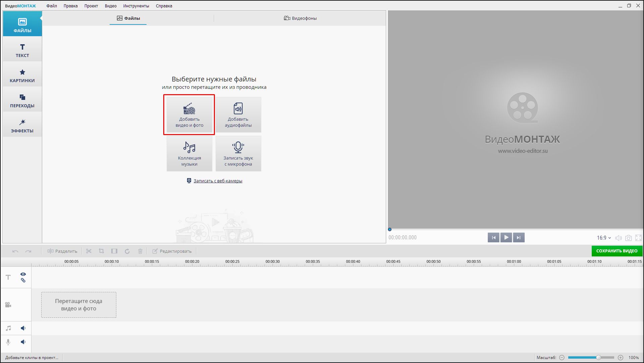Viewport: 644px width, 363px height.
Task: Expand preview to fullscreen
Action: click(x=639, y=238)
